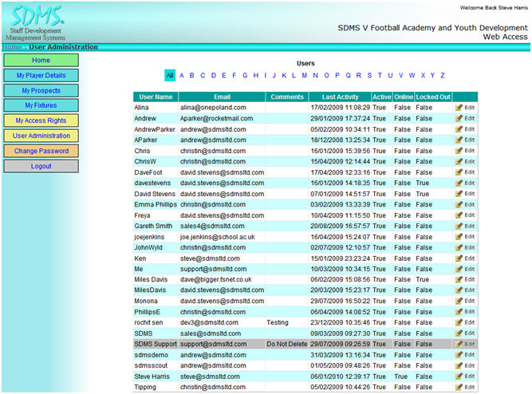The height and width of the screenshot is (394, 532).
Task: Click the edit pencil icon for AndrewParker
Action: [x=459, y=129]
